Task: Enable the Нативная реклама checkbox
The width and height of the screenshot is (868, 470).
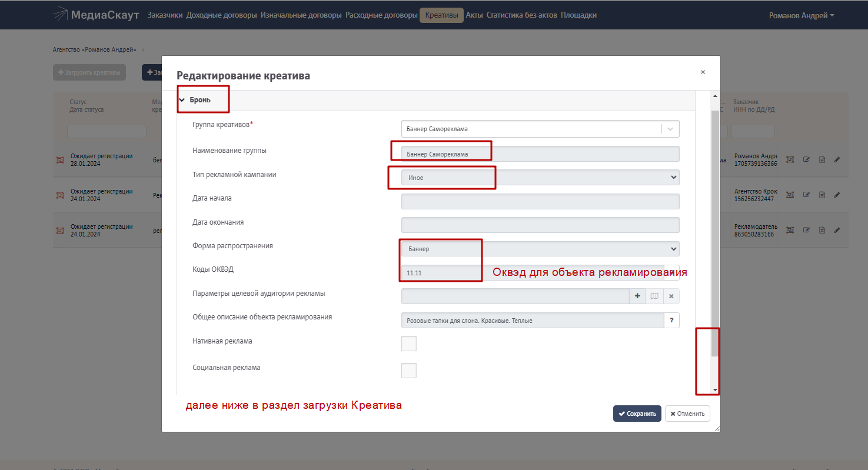Action: tap(408, 344)
